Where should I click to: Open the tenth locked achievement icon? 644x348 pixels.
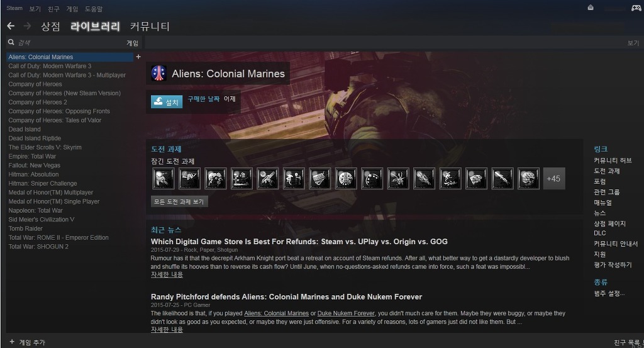point(398,178)
